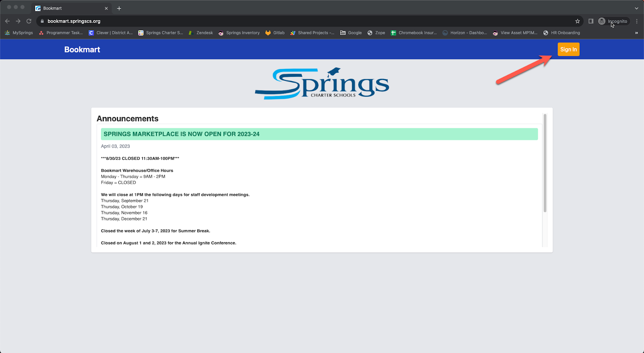Open the Chrome three-dot menu
The height and width of the screenshot is (353, 644).
[637, 21]
